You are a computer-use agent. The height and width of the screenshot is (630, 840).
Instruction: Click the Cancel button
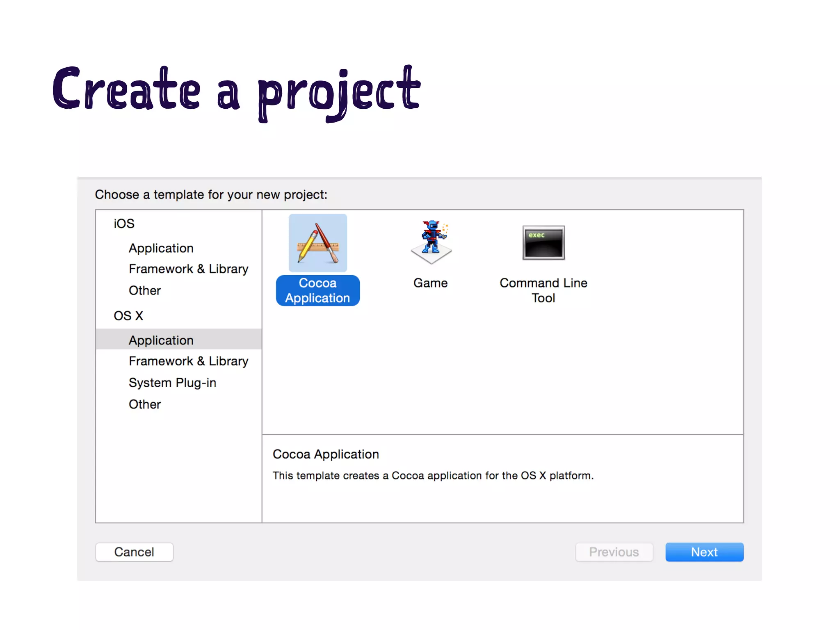[135, 552]
